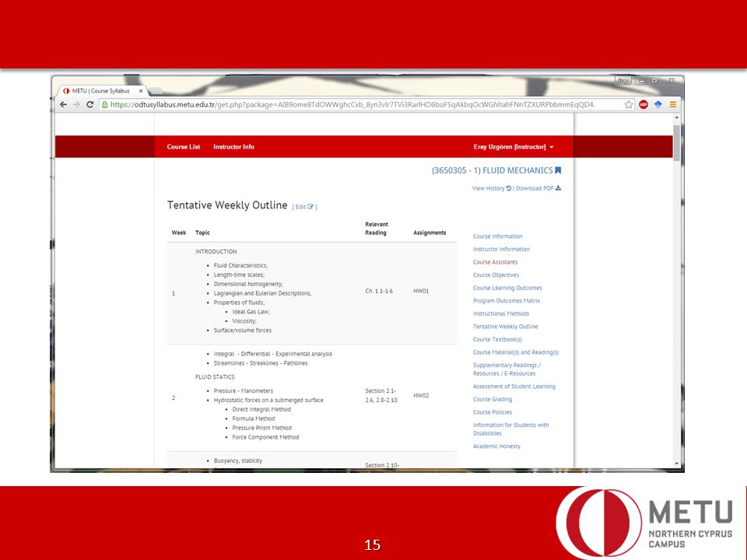The image size is (747, 560).
Task: Open Supplementary Readings / Resources link
Action: (x=507, y=369)
